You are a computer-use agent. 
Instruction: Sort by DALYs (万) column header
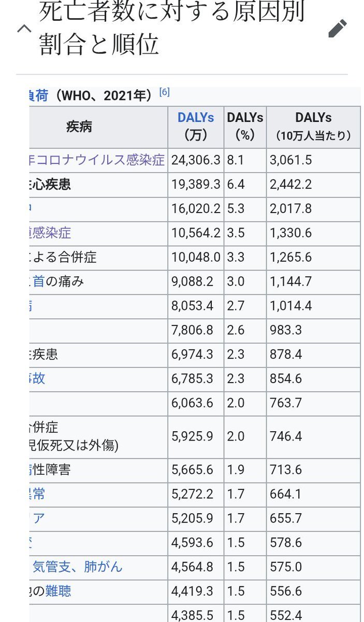pos(196,126)
